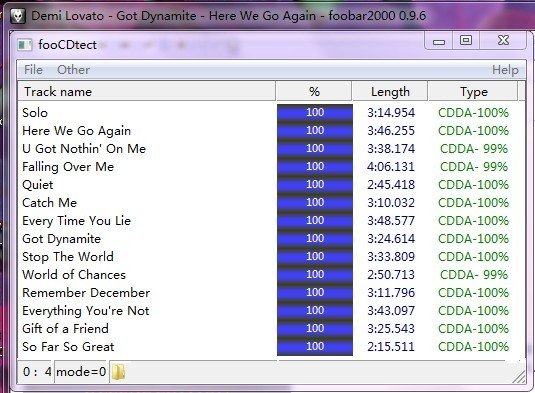Screen dimensions: 535x393
Task: Click the mode=0 status bar field
Action: [x=81, y=372]
